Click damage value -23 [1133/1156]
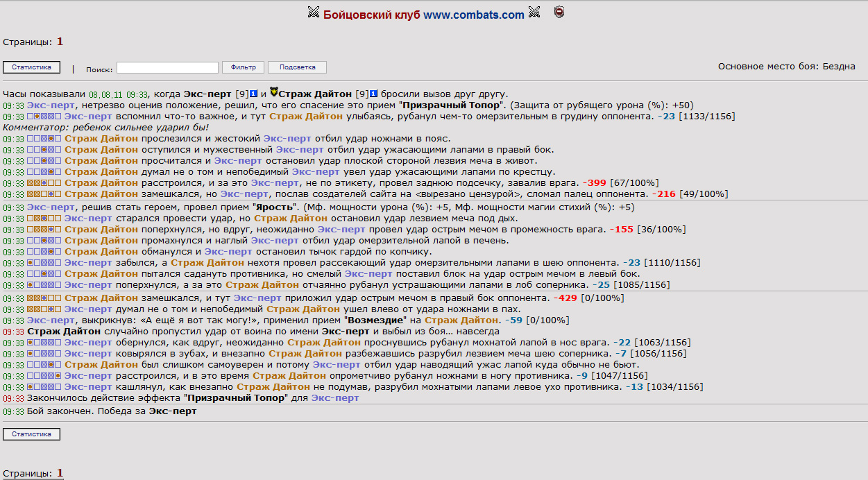This screenshot has width=868, height=480. 696,117
